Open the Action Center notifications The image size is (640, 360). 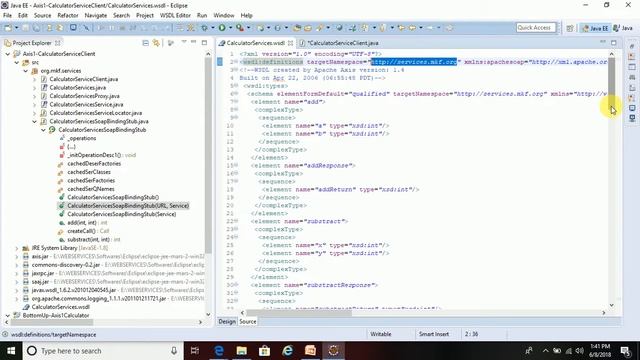pyautogui.click(x=625, y=351)
